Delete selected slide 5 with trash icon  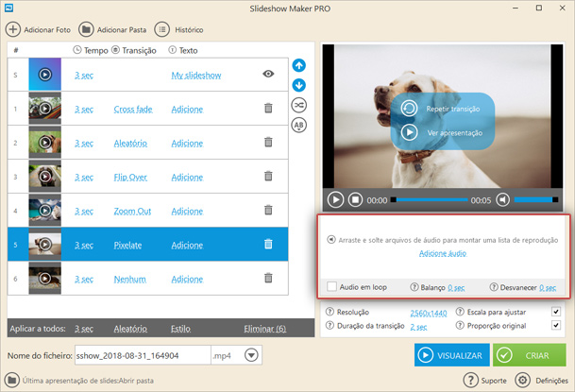coord(268,244)
